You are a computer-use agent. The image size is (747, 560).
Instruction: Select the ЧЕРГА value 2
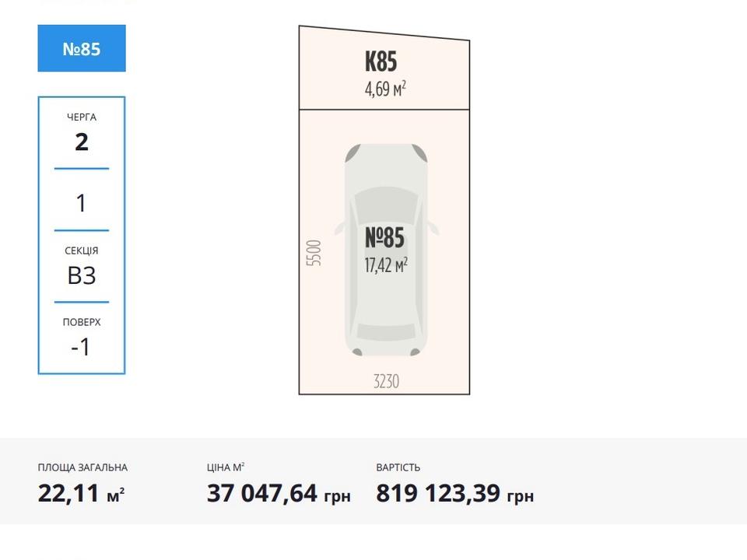82,142
